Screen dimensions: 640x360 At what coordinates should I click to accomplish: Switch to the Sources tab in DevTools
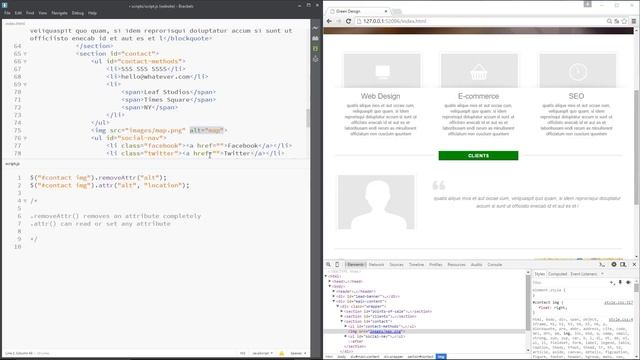click(396, 265)
